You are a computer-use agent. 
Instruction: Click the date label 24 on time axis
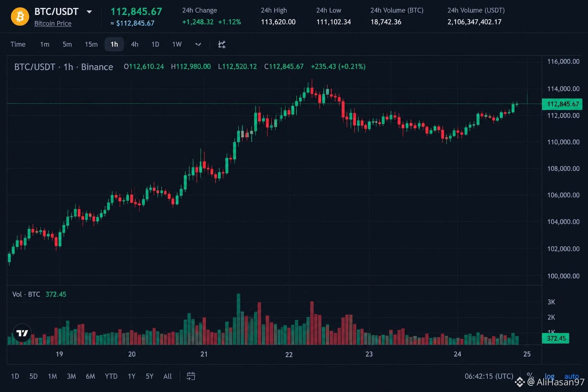pos(457,354)
